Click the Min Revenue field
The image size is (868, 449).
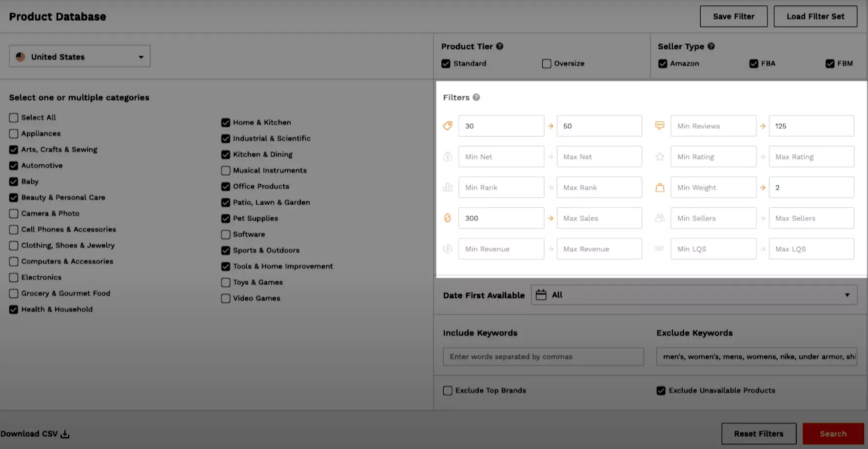tap(501, 249)
